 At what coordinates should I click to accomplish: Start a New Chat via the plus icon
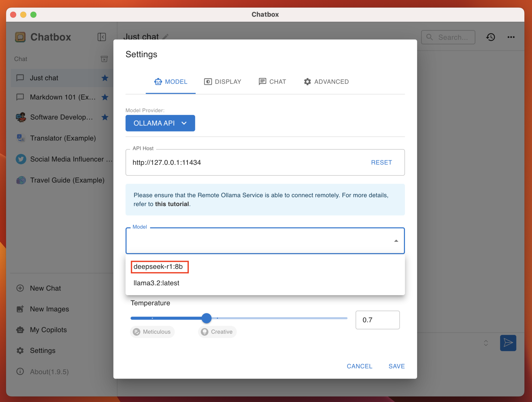coord(20,288)
